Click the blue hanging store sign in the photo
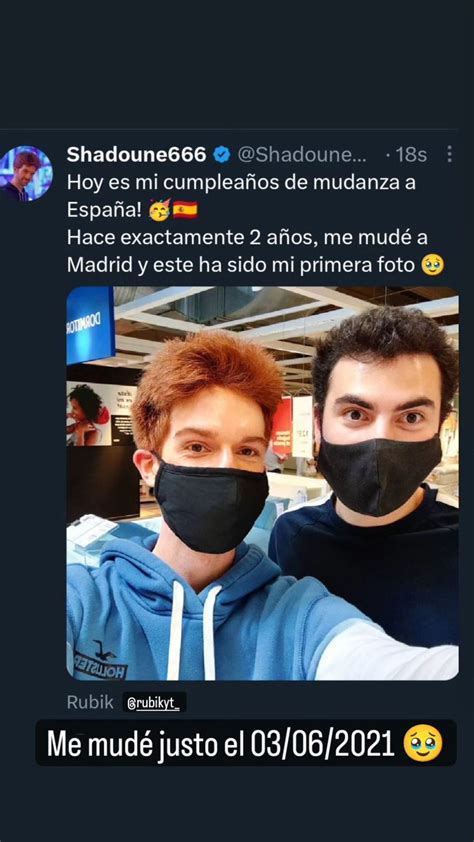The width and height of the screenshot is (474, 842). (x=90, y=325)
